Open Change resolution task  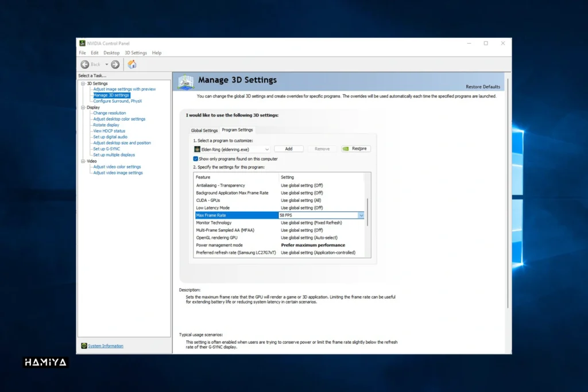(110, 113)
